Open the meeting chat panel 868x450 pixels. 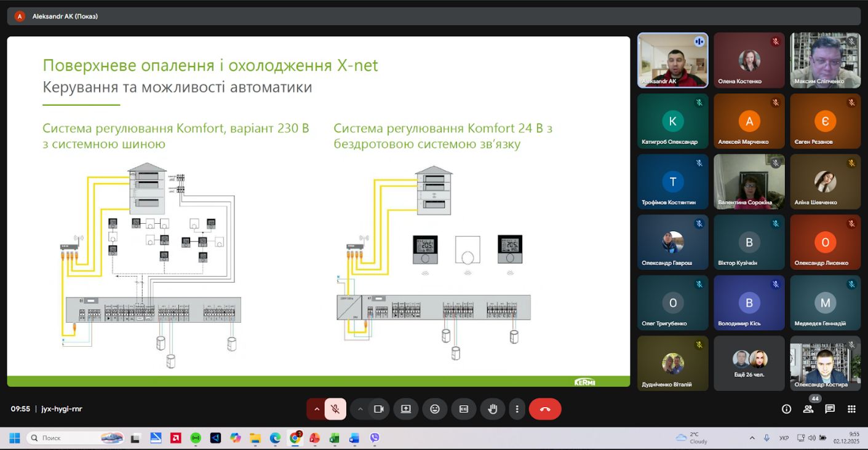click(830, 409)
